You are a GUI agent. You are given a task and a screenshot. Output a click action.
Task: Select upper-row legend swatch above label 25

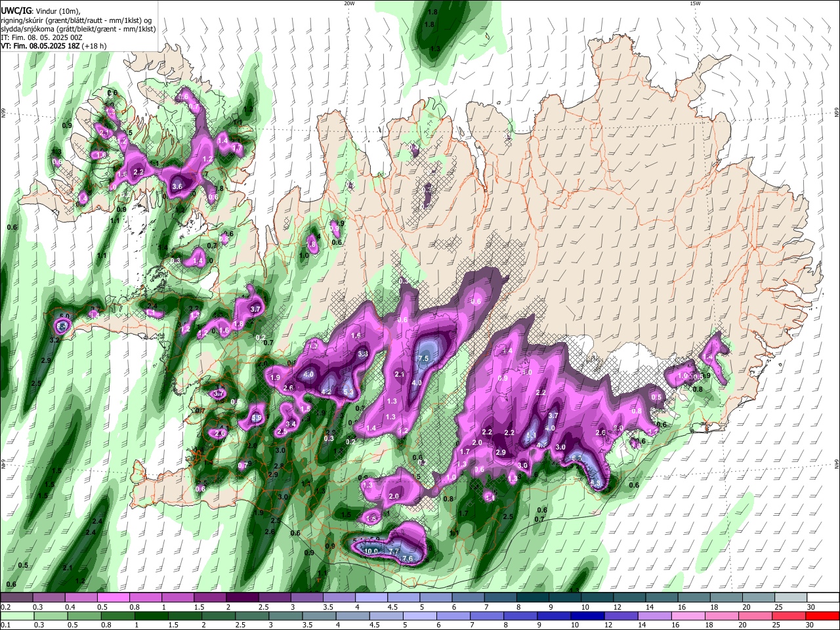[x=791, y=598]
